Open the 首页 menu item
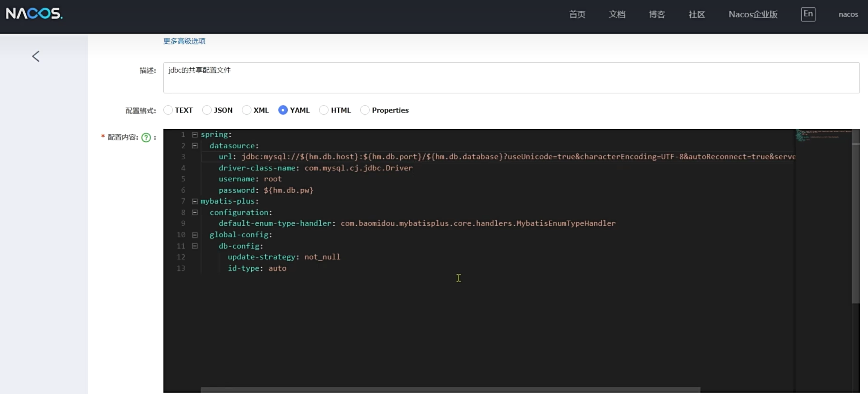This screenshot has height=394, width=868. pyautogui.click(x=577, y=14)
